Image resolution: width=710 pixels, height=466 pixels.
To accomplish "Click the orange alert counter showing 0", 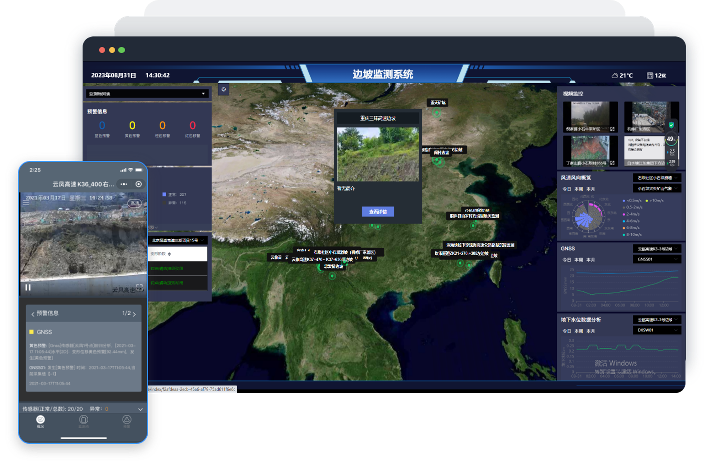I will pos(162,125).
